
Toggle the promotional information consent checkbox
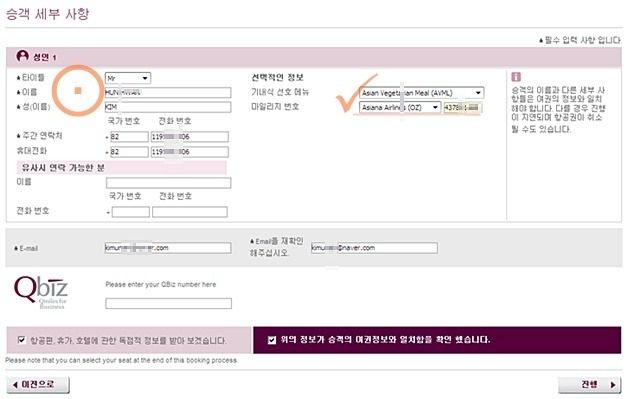click(22, 340)
